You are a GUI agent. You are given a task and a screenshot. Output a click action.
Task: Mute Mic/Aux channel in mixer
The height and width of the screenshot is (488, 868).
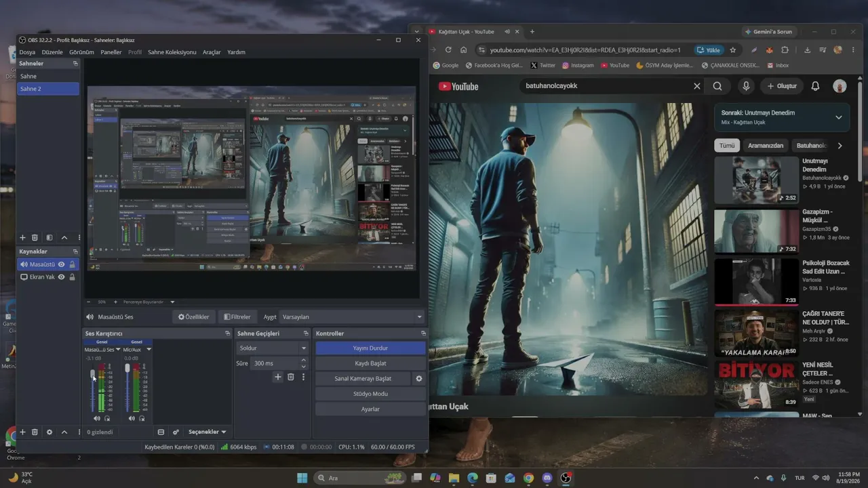pos(132,418)
